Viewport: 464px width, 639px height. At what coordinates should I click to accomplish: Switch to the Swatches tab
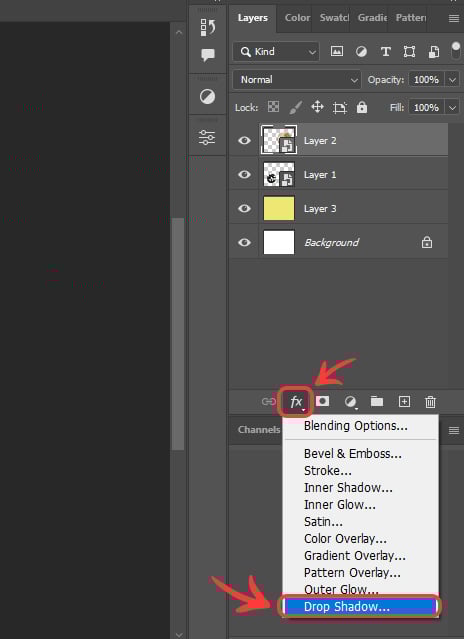[x=334, y=18]
